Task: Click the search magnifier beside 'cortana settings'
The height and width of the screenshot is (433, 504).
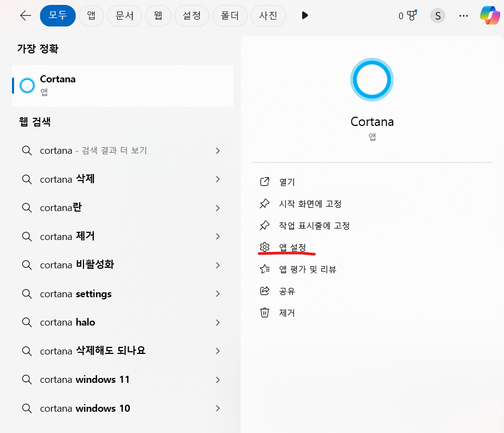Action: 27,293
